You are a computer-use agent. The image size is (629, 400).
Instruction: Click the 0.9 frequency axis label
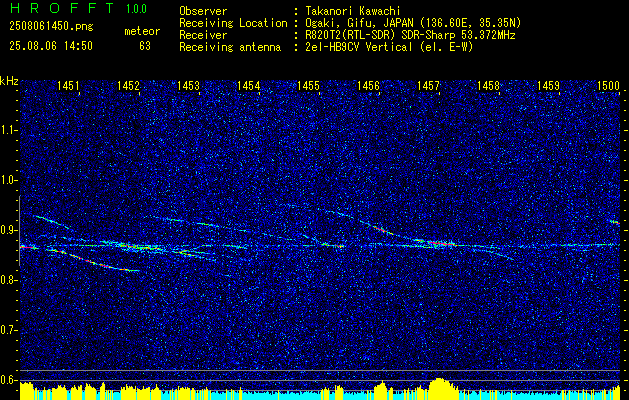tap(7, 230)
